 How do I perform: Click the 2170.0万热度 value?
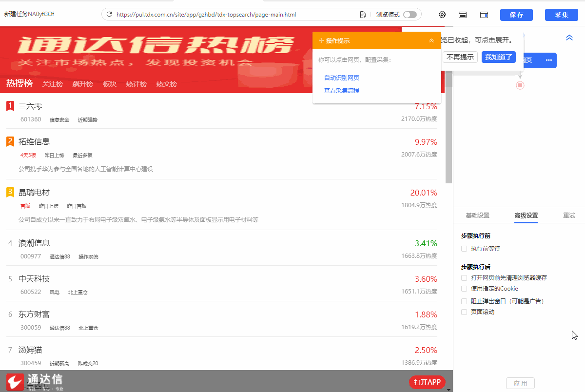419,118
